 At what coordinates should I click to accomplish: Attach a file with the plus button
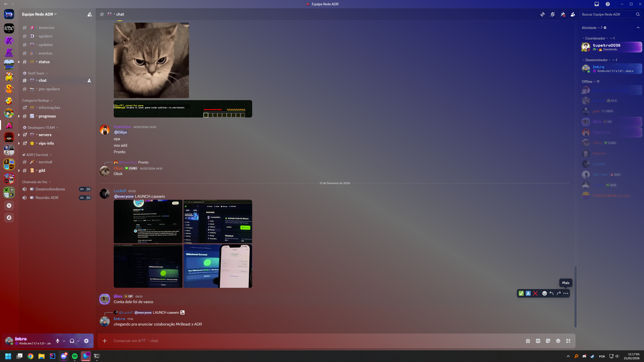tap(105, 341)
